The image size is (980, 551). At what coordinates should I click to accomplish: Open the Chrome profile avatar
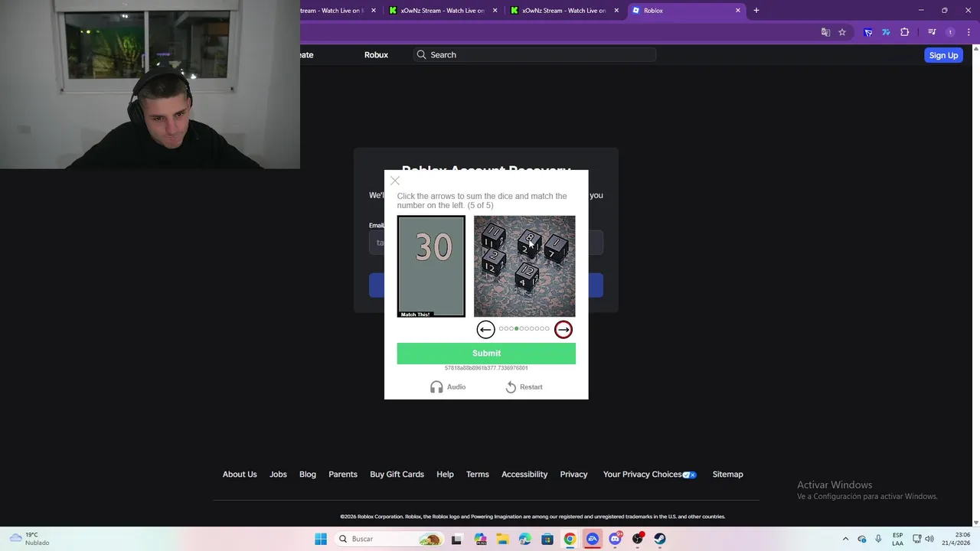[950, 32]
